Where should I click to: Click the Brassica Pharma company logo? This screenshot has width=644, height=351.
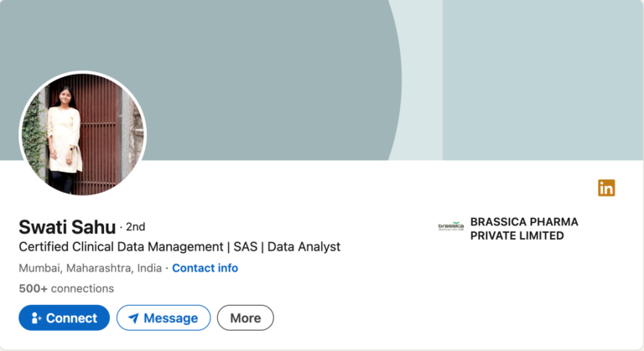(450, 227)
